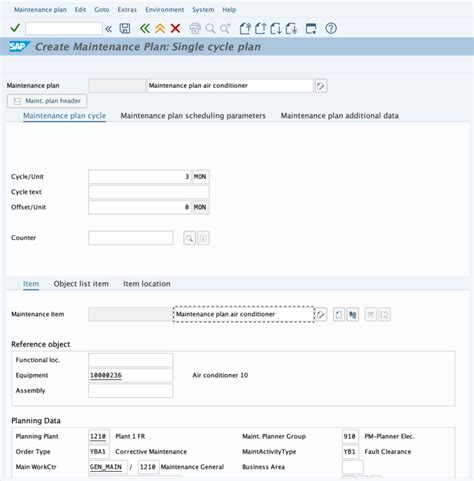Viewport: 474px width, 481px height.
Task: Click the Cycle unit MON field
Action: [200, 177]
